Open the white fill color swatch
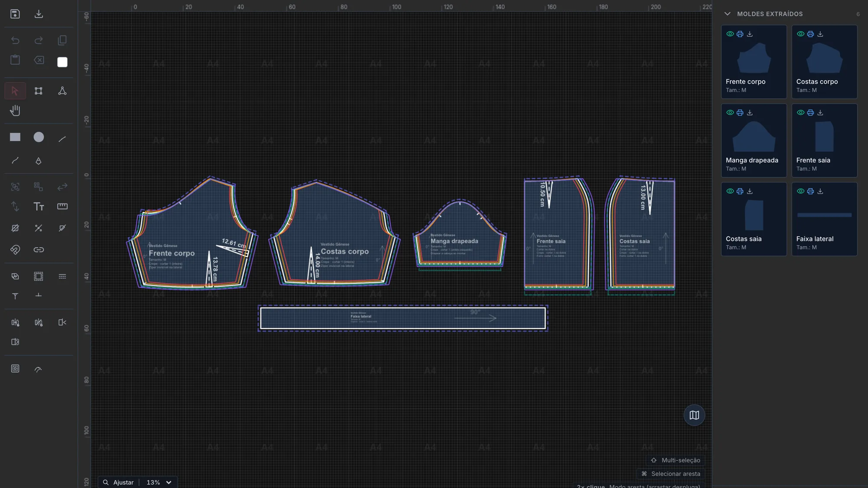Screen dimensions: 868x488 [62, 62]
